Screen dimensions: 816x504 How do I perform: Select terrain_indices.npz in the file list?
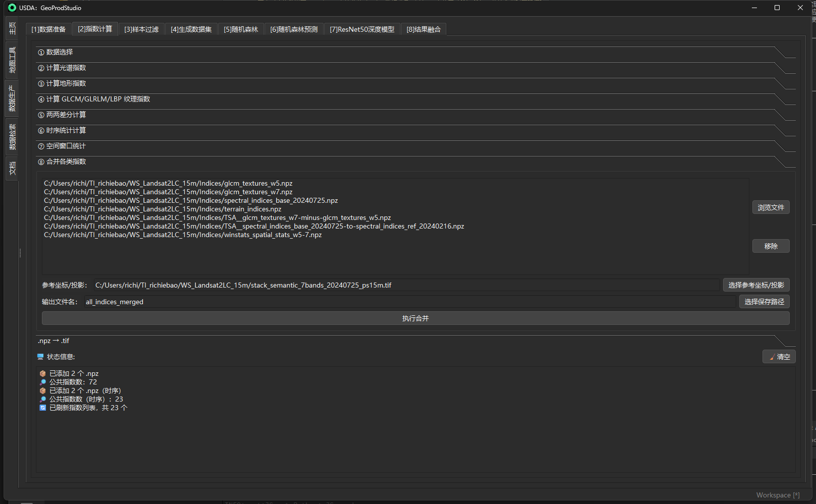coord(163,209)
